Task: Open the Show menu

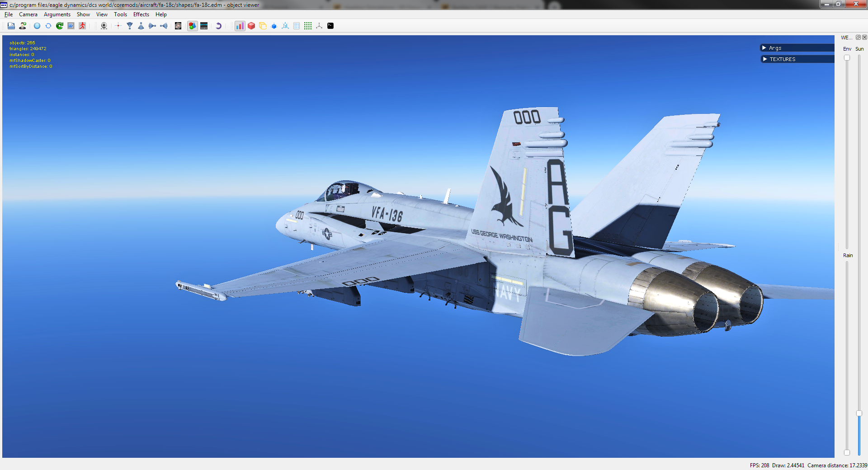Action: [83, 14]
